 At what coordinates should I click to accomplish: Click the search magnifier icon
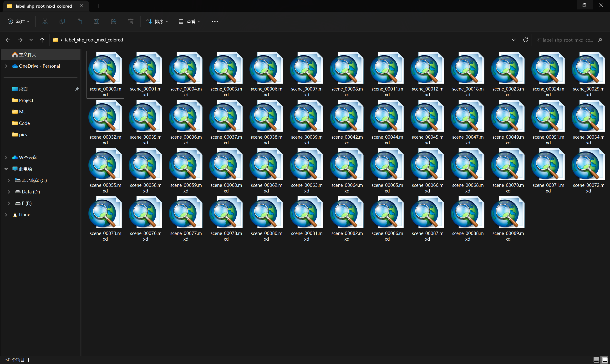pyautogui.click(x=600, y=40)
